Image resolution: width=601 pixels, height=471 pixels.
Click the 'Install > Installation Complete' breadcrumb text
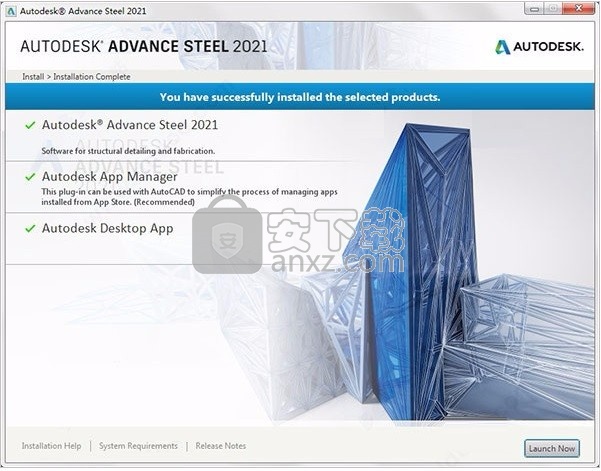[76, 77]
